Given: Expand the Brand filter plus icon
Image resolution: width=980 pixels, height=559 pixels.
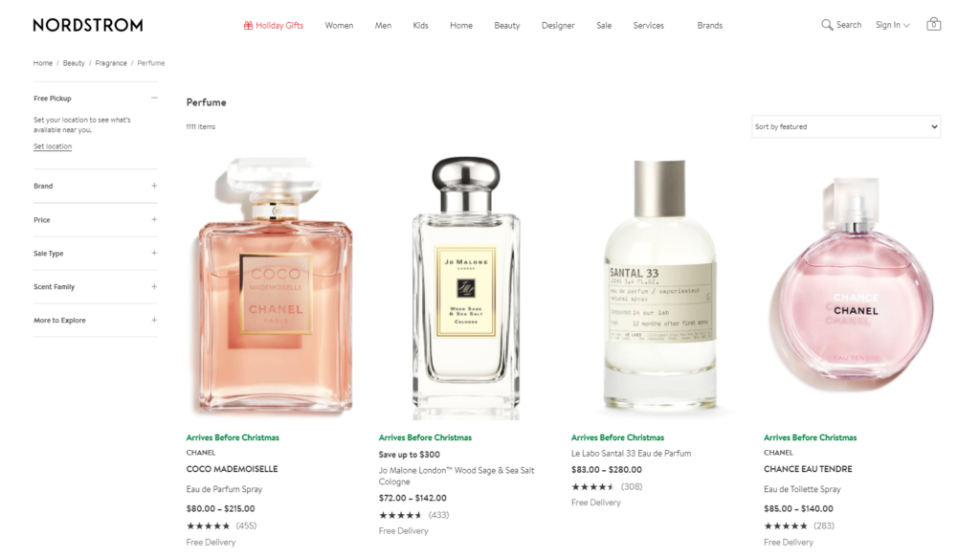Looking at the screenshot, I should [154, 186].
